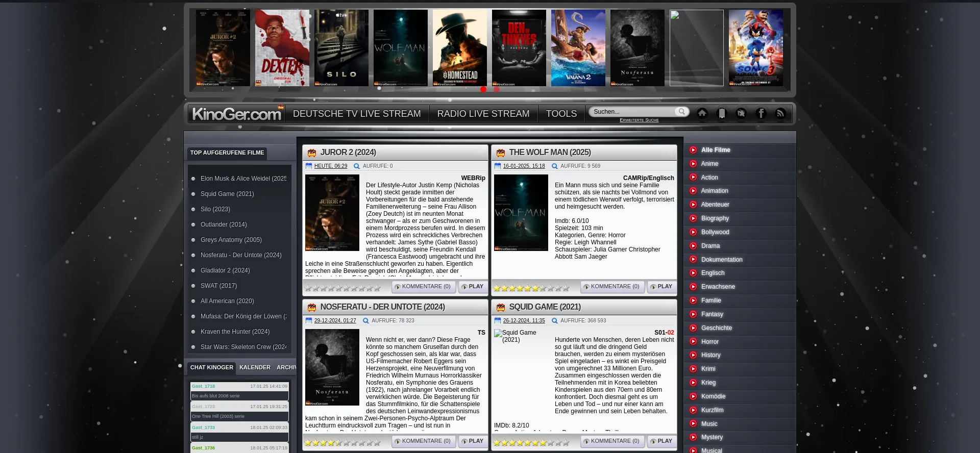Switch to the CHAT KINOGER tab
Viewport: 980px width, 453px height.
pyautogui.click(x=212, y=367)
